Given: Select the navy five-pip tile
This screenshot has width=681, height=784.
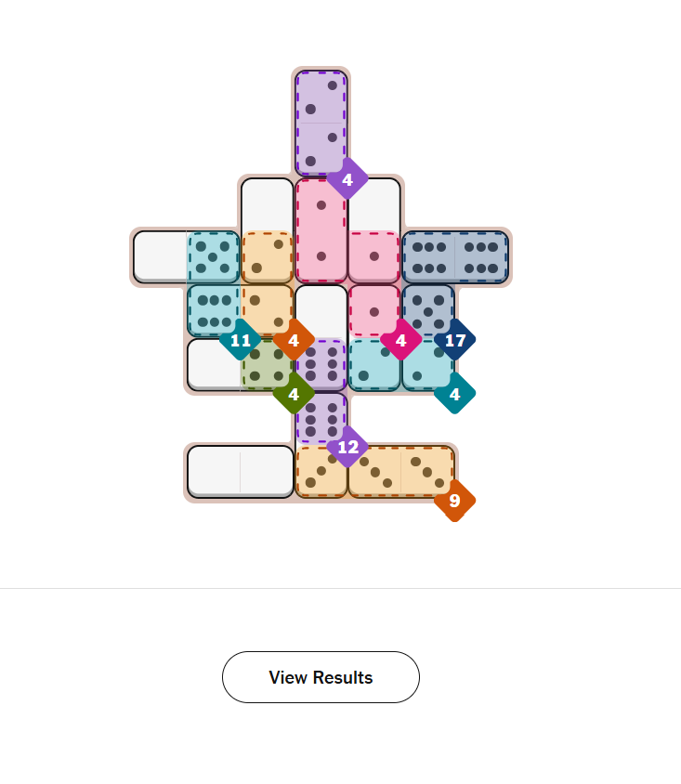Looking at the screenshot, I should (x=428, y=310).
